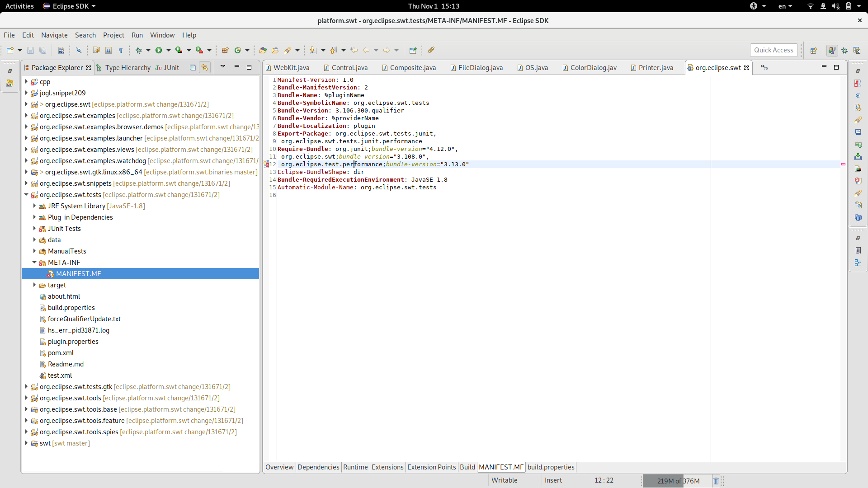The width and height of the screenshot is (868, 488).
Task: Switch to the Debug perspective icon
Action: click(x=844, y=50)
